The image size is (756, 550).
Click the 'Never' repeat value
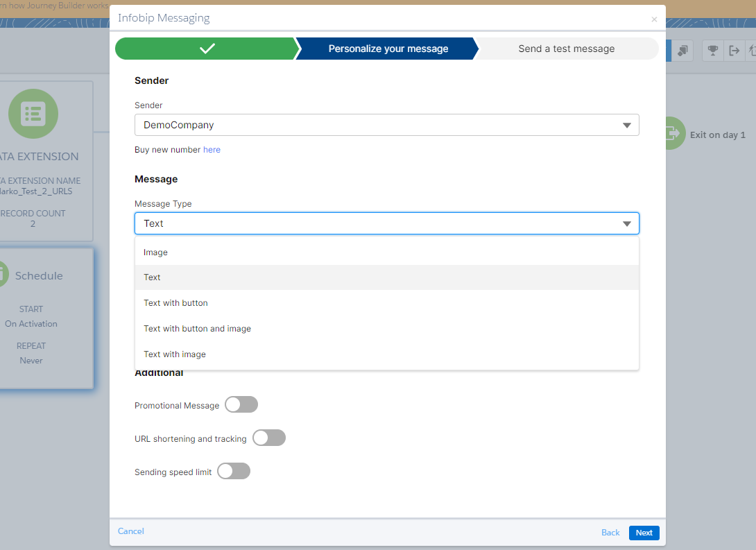(x=31, y=361)
